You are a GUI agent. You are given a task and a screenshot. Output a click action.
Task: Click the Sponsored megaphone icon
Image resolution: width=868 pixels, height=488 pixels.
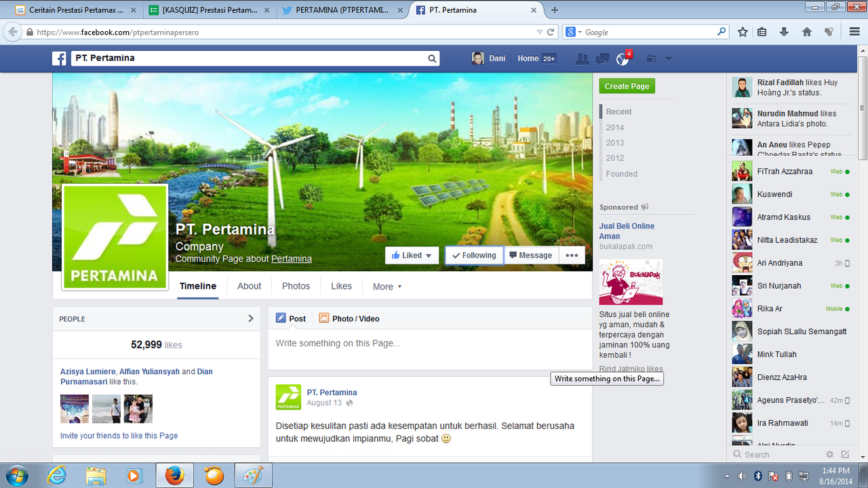pos(645,207)
